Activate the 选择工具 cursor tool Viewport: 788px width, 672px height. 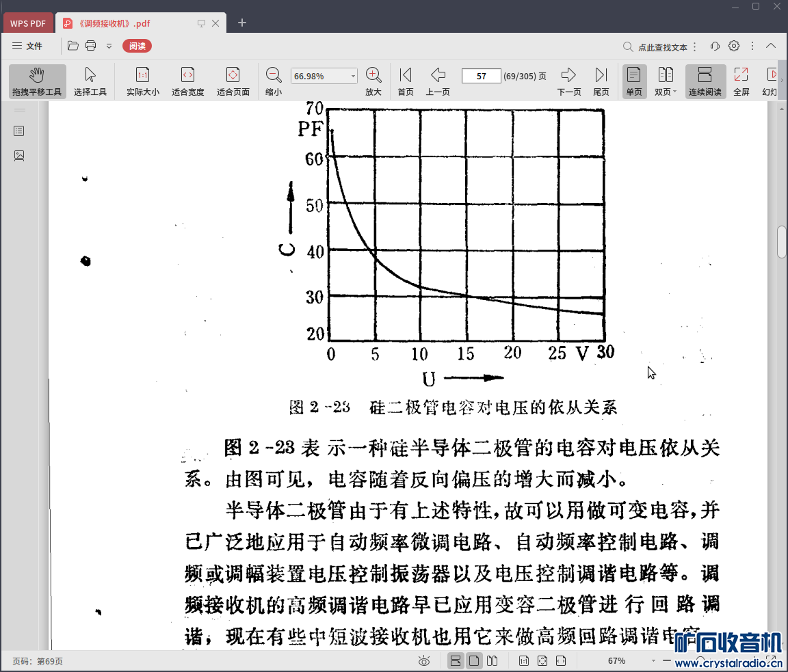click(90, 81)
